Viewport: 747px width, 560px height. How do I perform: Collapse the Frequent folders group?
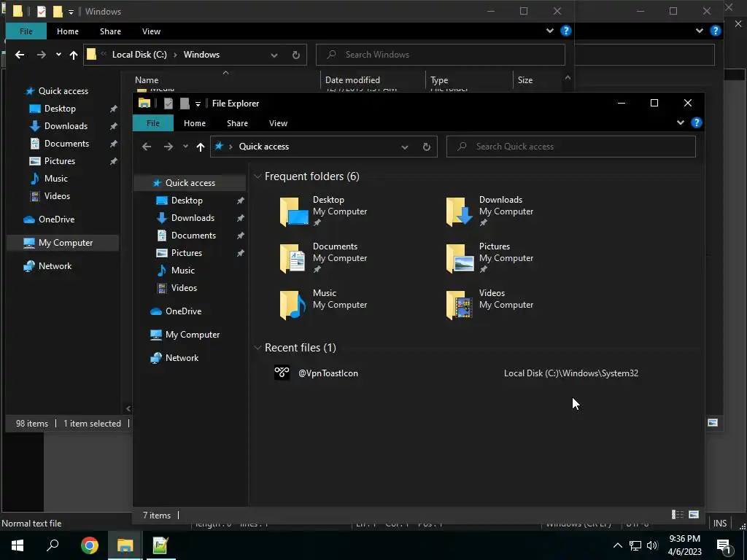(x=258, y=176)
